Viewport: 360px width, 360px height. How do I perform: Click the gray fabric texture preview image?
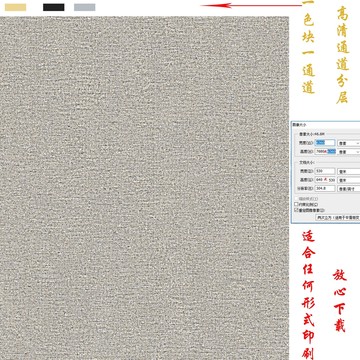point(144,188)
